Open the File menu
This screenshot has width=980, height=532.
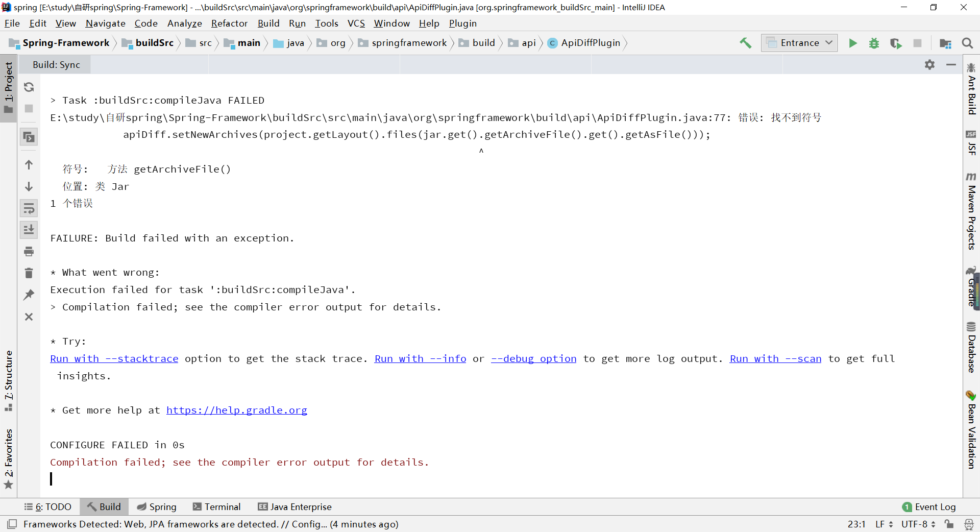(12, 23)
